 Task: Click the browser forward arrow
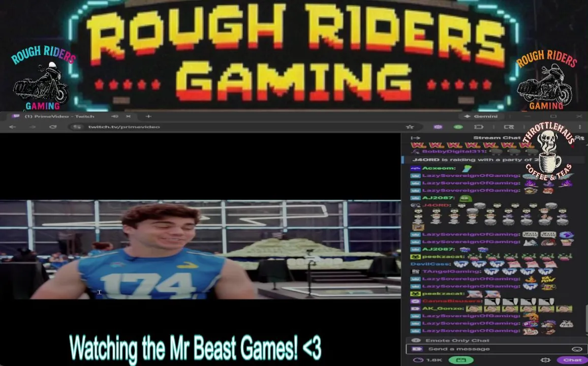point(33,127)
